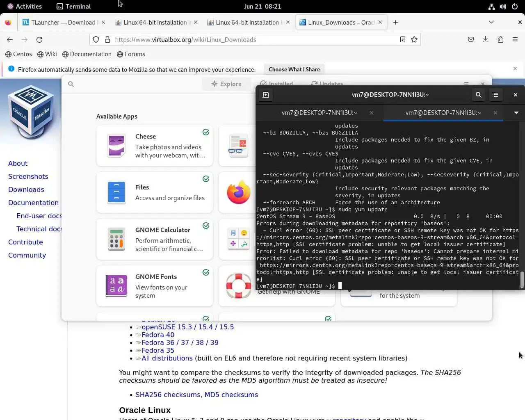The width and height of the screenshot is (525, 420).
Task: Open the Fedora 40 download link
Action: (x=158, y=335)
